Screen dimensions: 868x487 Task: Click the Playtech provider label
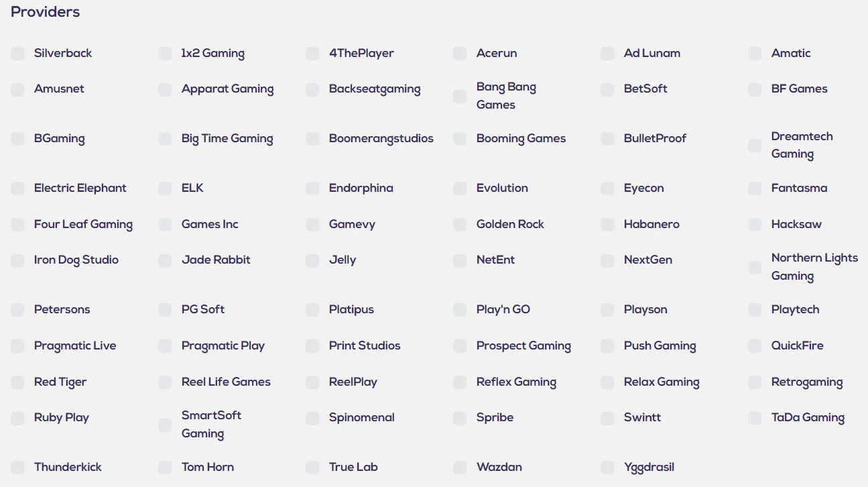click(795, 310)
